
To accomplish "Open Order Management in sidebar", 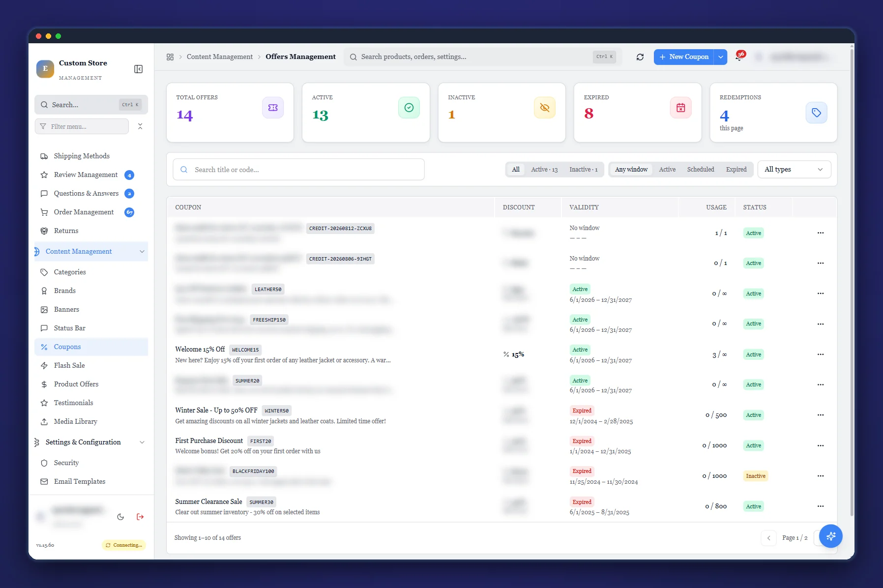I will [91, 212].
